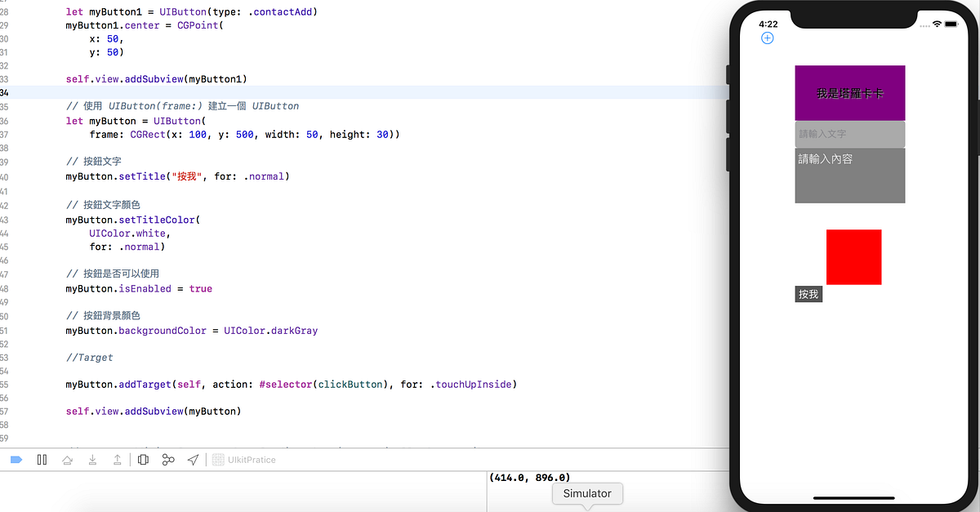Screen dimensions: 980x512
Task: Click the UIkitPratice process name in the debug bar
Action: [x=252, y=459]
